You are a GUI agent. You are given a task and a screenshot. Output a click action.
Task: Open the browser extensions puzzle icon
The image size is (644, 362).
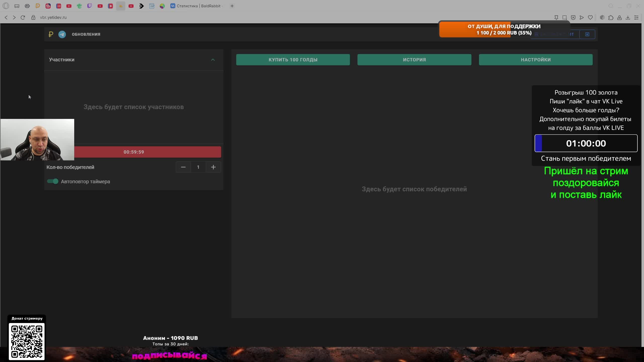tap(611, 18)
